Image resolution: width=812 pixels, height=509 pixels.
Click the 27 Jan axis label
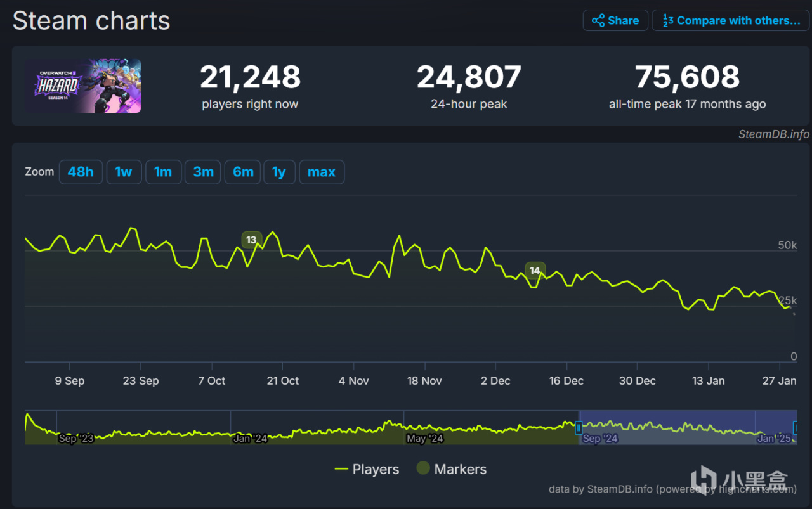pos(780,381)
